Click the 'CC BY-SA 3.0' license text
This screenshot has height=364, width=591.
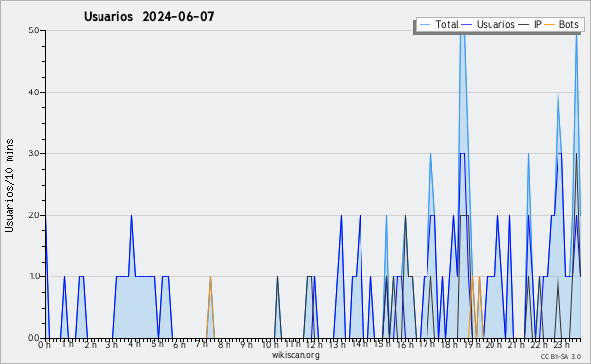(560, 357)
